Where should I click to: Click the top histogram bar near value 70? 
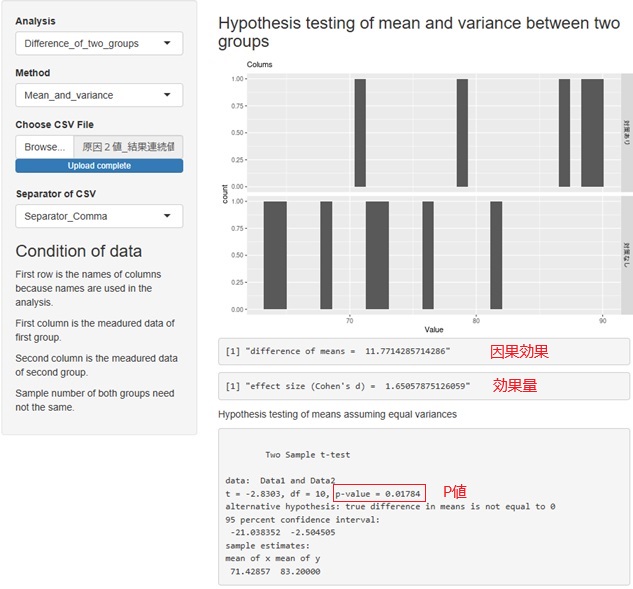click(360, 132)
